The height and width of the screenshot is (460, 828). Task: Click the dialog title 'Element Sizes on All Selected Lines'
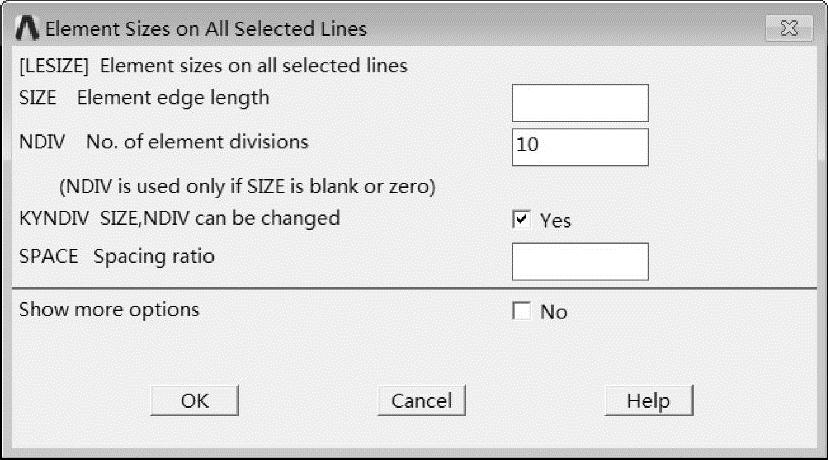click(206, 29)
